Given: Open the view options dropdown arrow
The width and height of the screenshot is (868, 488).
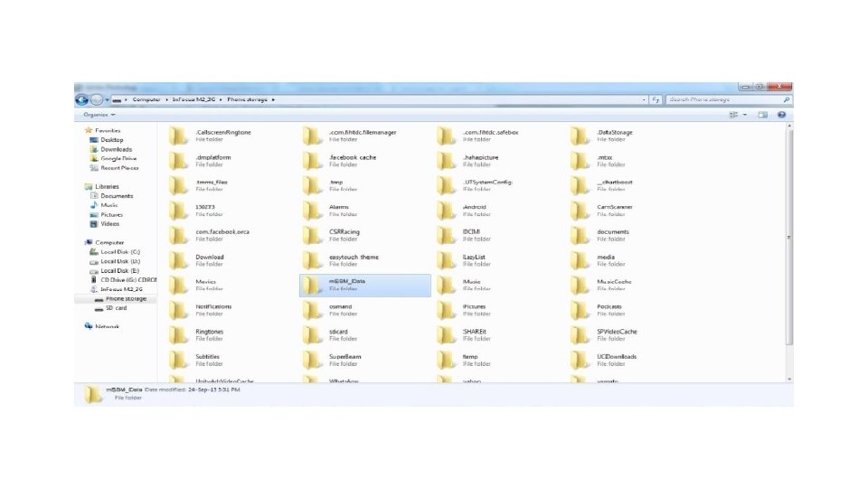Looking at the screenshot, I should 744,115.
